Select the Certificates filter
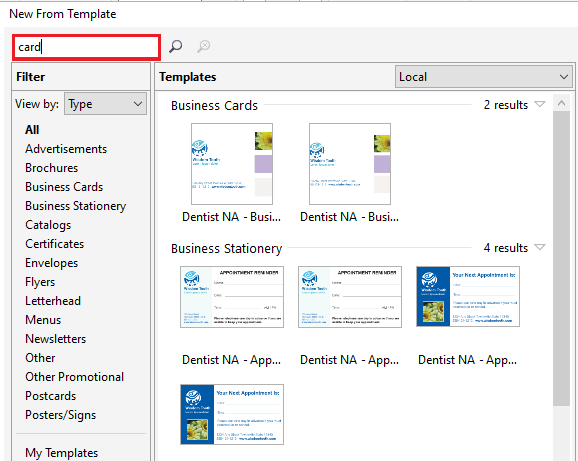This screenshot has width=578, height=461. [x=55, y=244]
